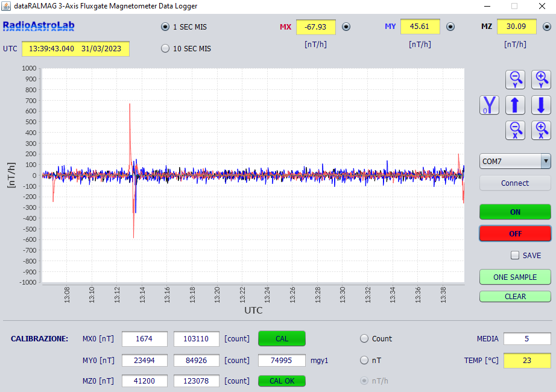Viewport: 556px width, 392px height.
Task: Click the UTC axis title below chart
Action: [253, 311]
